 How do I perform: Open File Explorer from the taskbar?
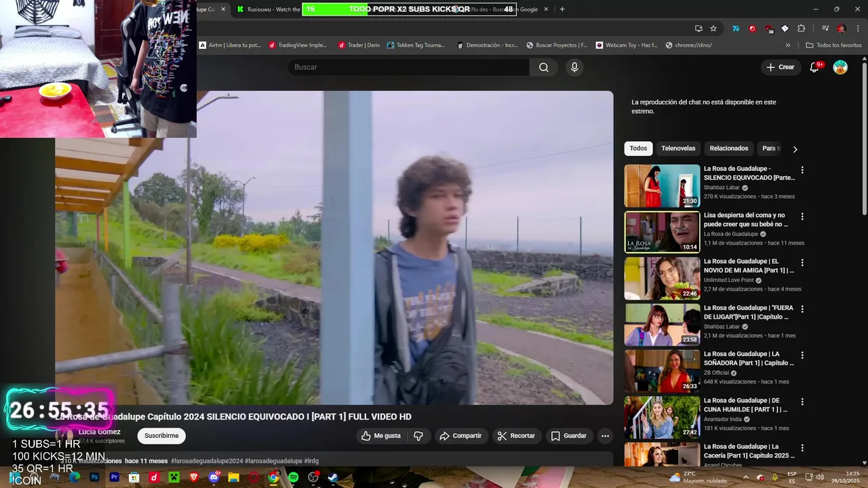tap(233, 477)
